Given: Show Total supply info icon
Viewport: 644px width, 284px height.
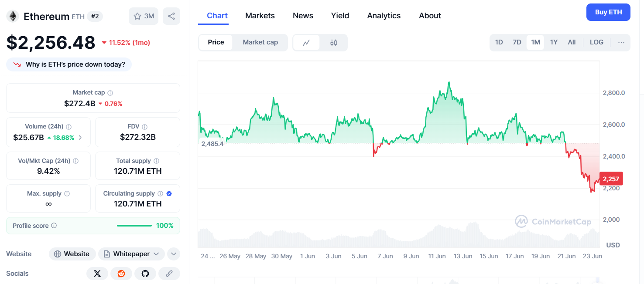Looking at the screenshot, I should pyautogui.click(x=156, y=161).
